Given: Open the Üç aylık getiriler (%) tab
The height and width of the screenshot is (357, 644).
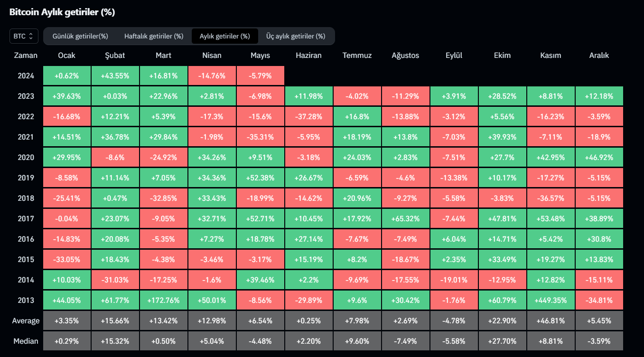Looking at the screenshot, I should (x=296, y=36).
